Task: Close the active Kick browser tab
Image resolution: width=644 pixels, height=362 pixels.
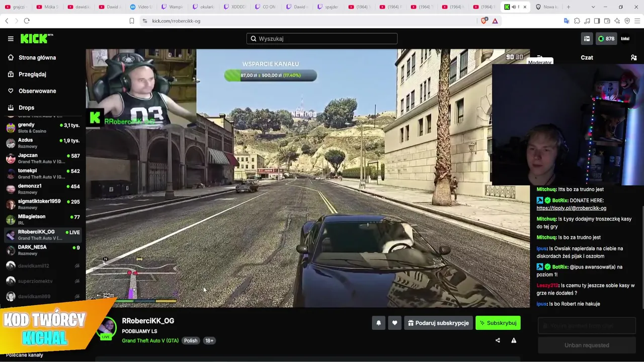Action: click(x=525, y=7)
